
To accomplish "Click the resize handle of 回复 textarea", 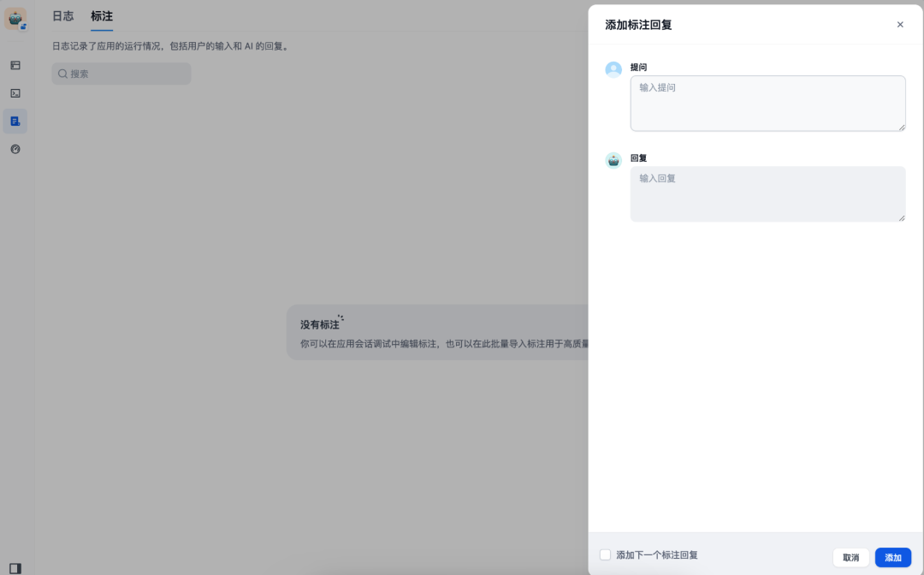I will 902,218.
